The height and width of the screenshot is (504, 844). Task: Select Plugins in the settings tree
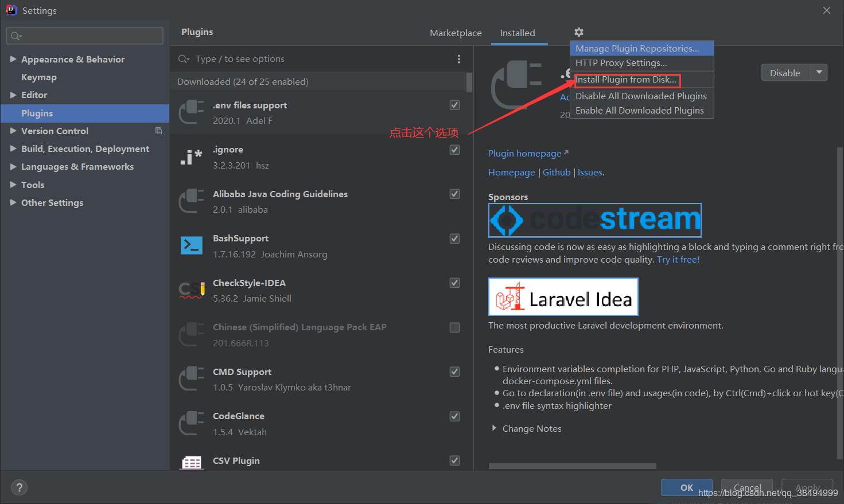click(85, 114)
